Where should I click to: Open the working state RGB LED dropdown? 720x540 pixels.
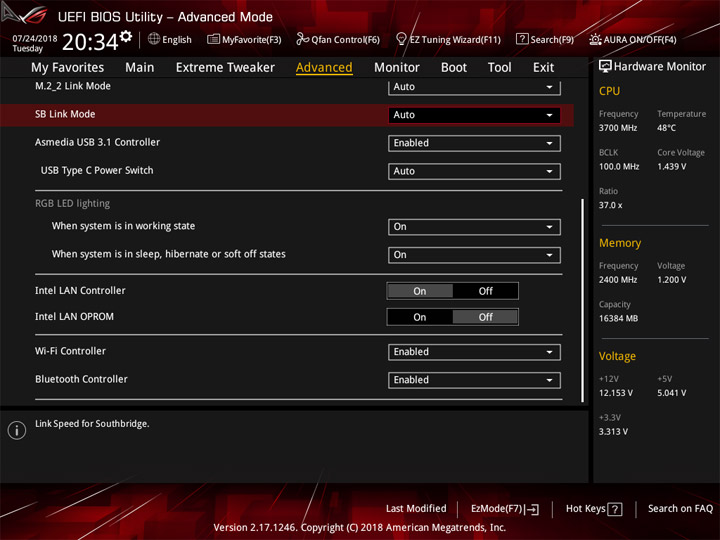click(474, 227)
